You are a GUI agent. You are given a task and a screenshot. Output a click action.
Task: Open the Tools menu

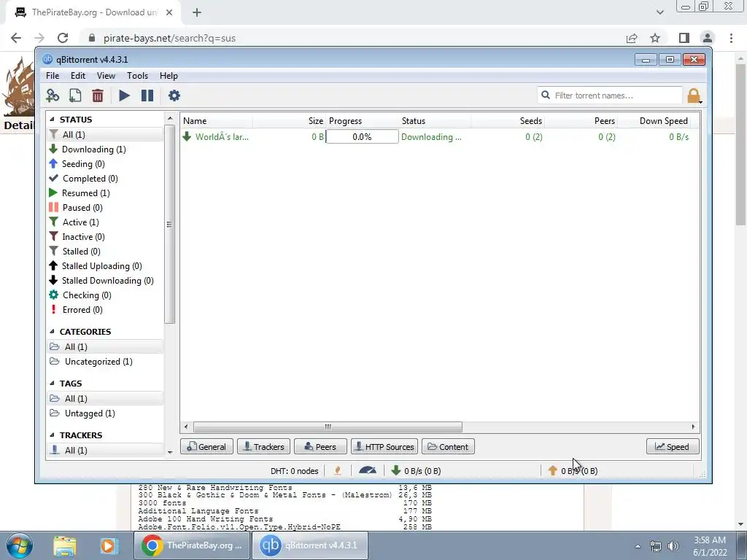click(137, 76)
